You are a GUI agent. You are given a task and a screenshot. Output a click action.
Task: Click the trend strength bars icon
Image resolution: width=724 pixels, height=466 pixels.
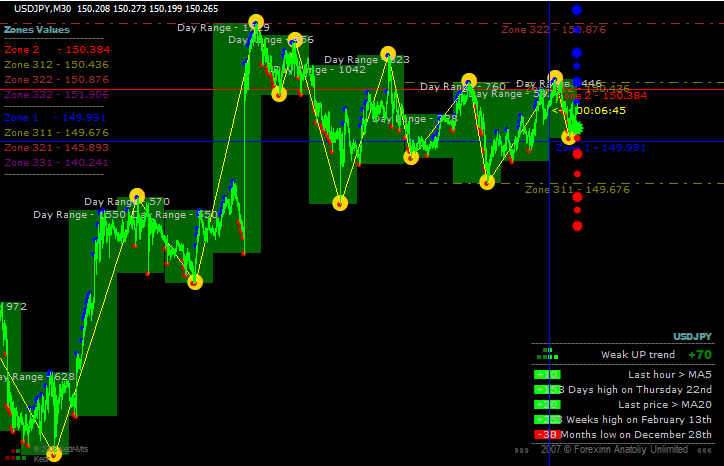(x=546, y=354)
